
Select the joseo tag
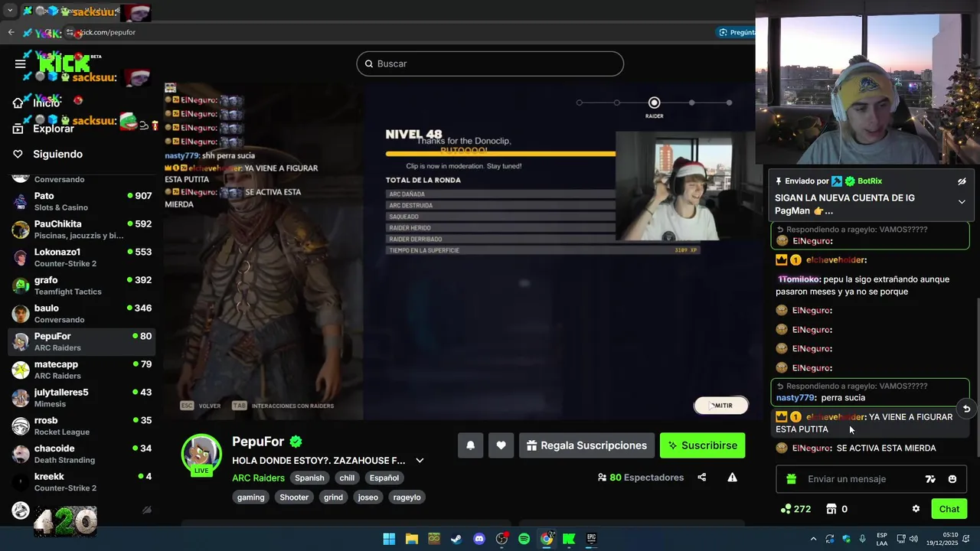pos(367,497)
